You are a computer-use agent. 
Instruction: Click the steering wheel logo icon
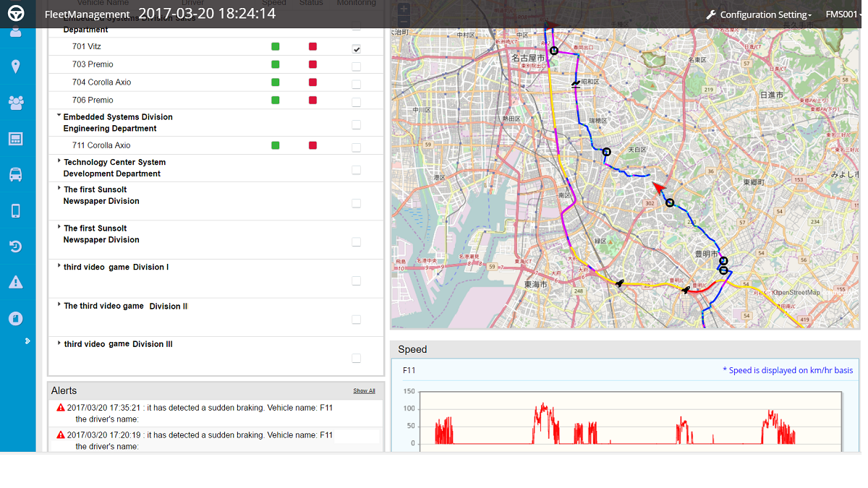pos(16,14)
